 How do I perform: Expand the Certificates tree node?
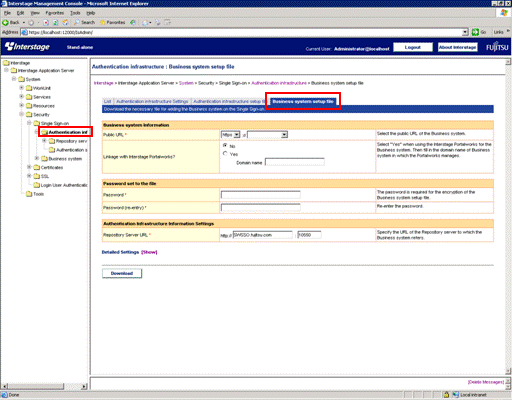29,167
